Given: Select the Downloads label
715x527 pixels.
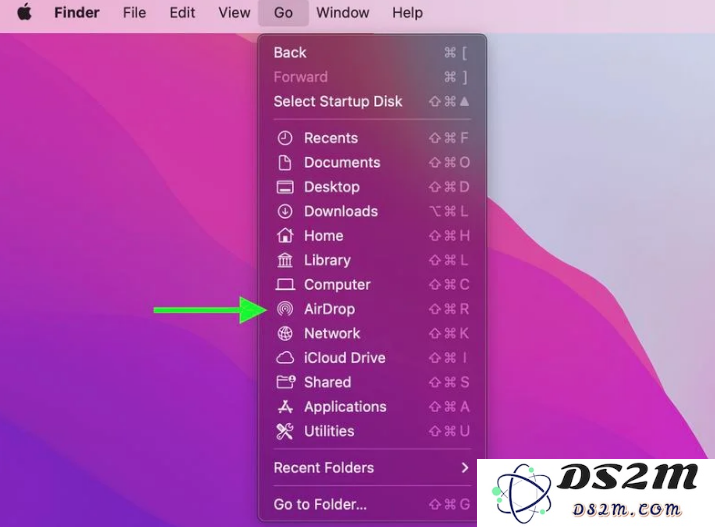Looking at the screenshot, I should point(341,212).
